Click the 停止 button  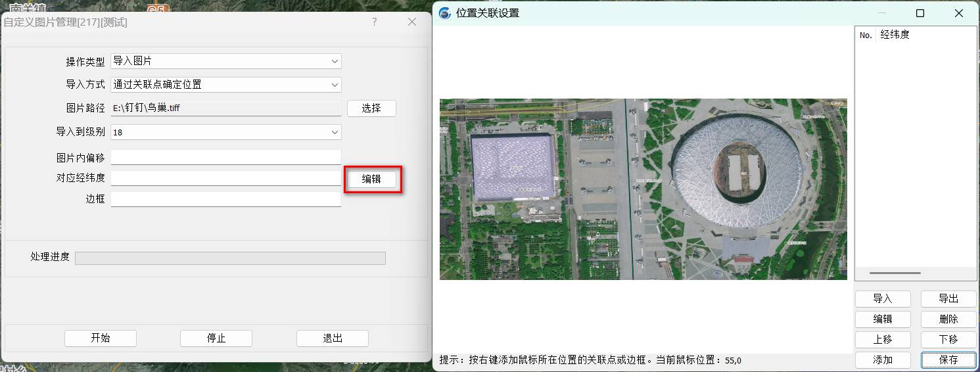(216, 338)
